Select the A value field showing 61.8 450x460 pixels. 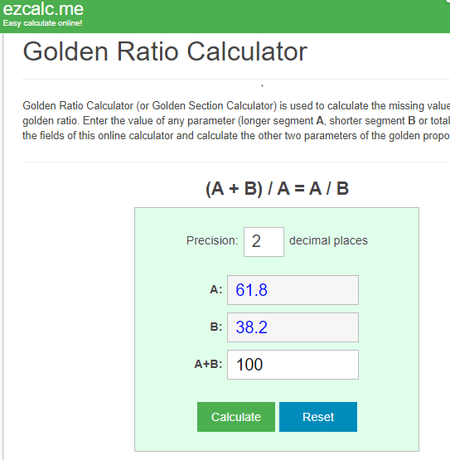(x=293, y=290)
